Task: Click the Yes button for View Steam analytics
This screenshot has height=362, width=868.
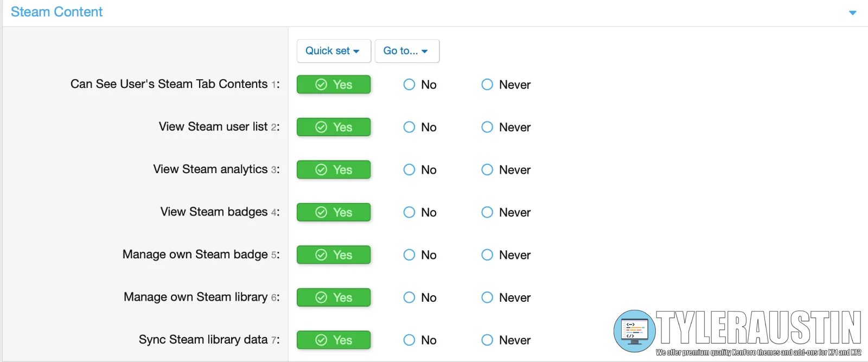Action: pyautogui.click(x=334, y=170)
